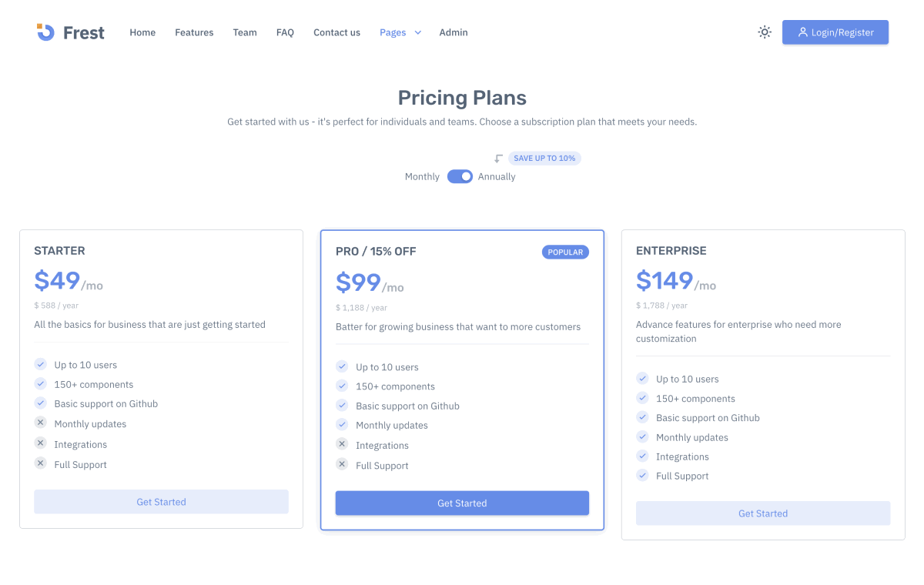Go to the FAQ section
Viewport: 924px width, 585px height.
(285, 32)
